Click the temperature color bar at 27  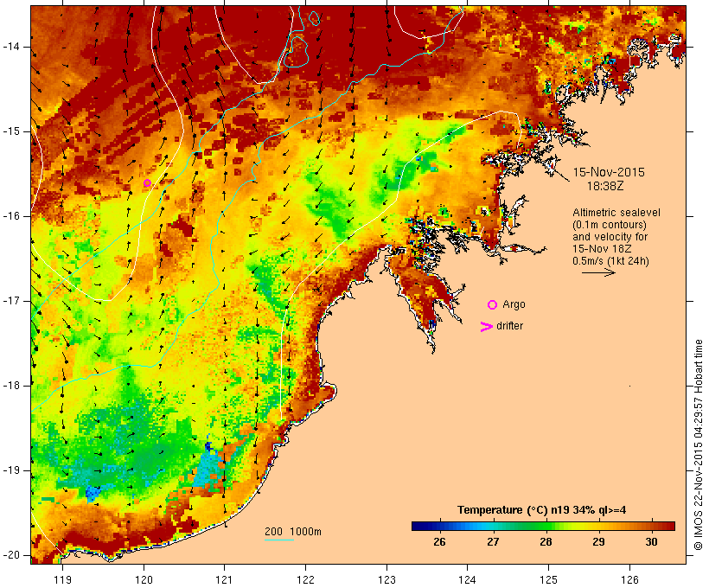[x=493, y=526]
